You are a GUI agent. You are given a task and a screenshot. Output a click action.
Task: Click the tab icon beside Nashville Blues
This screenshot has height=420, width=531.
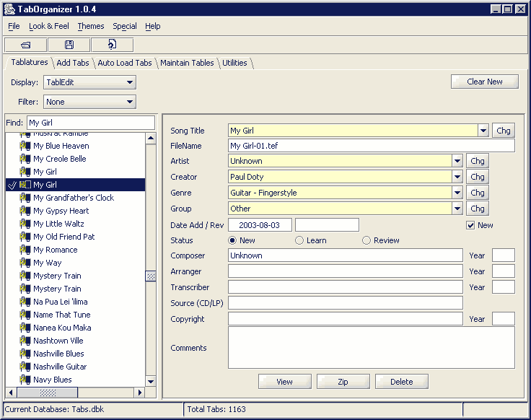tap(25, 354)
